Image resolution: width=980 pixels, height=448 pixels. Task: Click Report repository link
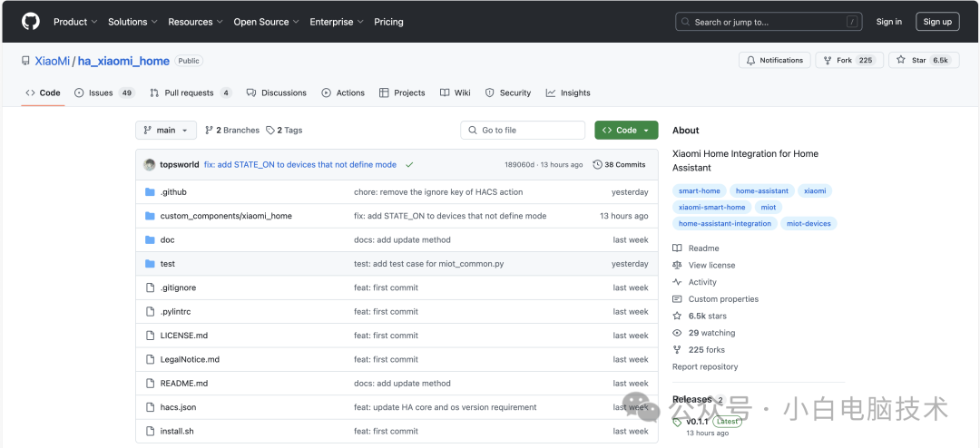[x=705, y=366]
